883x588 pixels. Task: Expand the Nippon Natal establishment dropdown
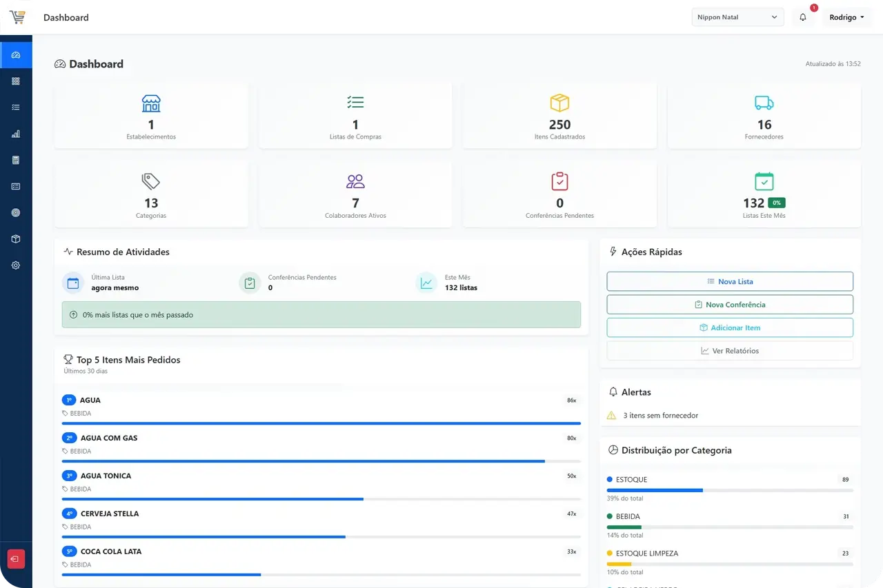coord(737,17)
